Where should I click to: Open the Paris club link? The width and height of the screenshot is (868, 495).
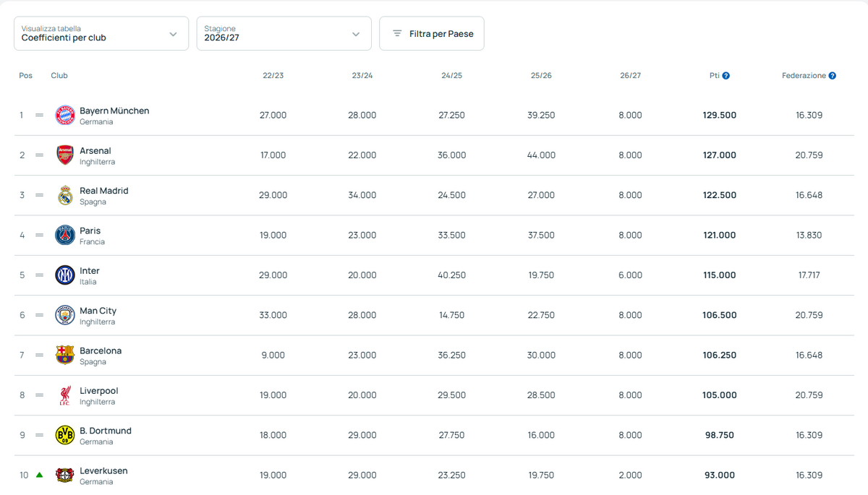(90, 231)
